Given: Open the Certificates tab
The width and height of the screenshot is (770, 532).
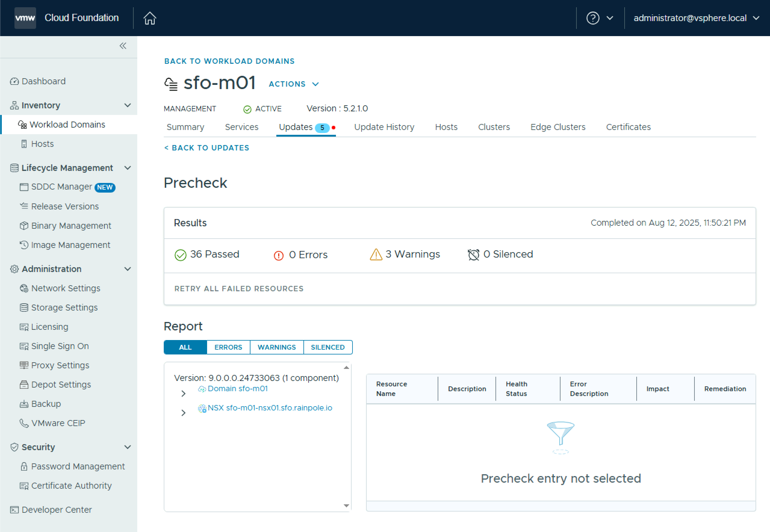Looking at the screenshot, I should (x=628, y=127).
